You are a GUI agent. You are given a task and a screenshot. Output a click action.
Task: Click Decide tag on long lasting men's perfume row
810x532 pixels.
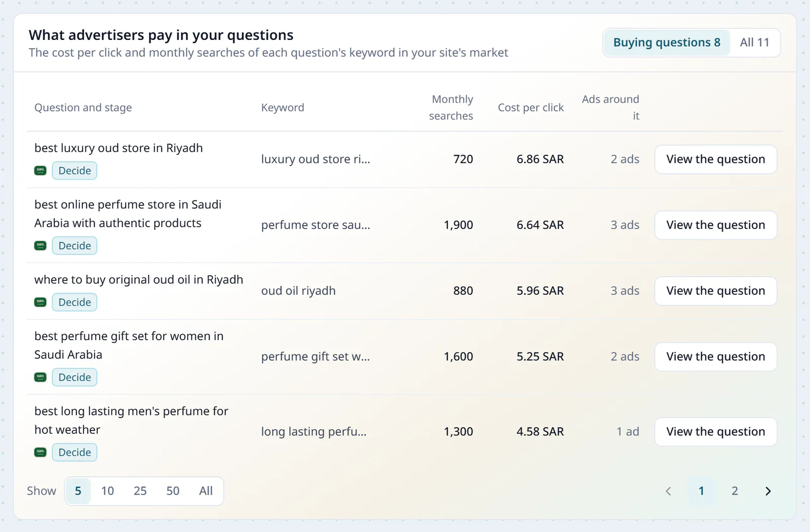[x=74, y=452]
